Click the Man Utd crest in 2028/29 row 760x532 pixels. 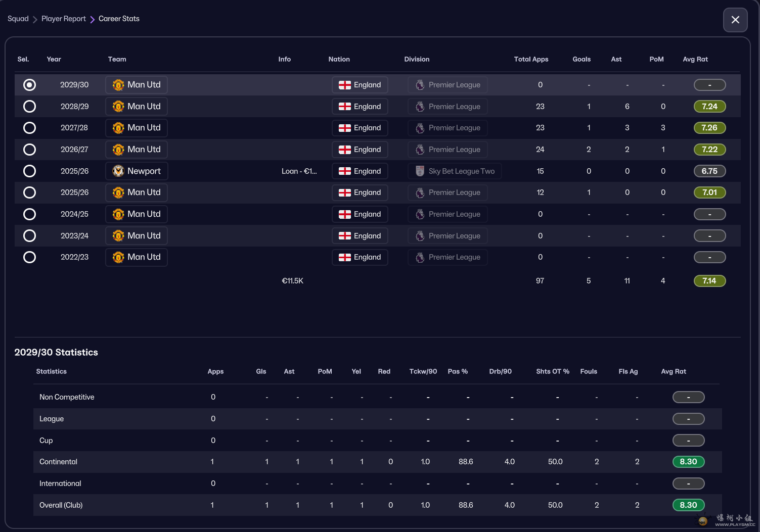(118, 107)
